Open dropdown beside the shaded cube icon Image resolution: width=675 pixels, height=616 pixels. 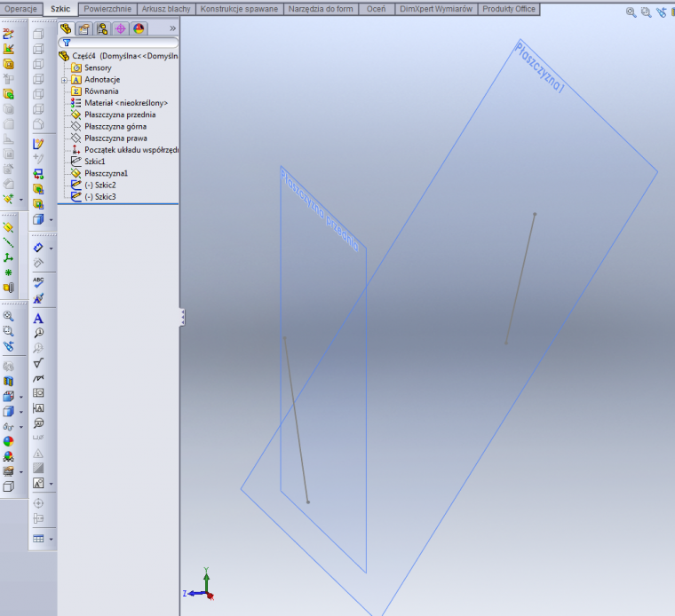coord(52,220)
